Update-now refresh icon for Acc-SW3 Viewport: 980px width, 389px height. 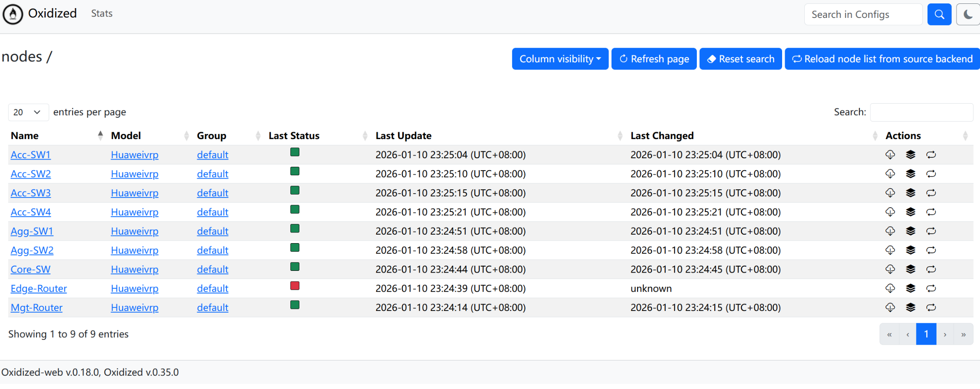coord(931,193)
